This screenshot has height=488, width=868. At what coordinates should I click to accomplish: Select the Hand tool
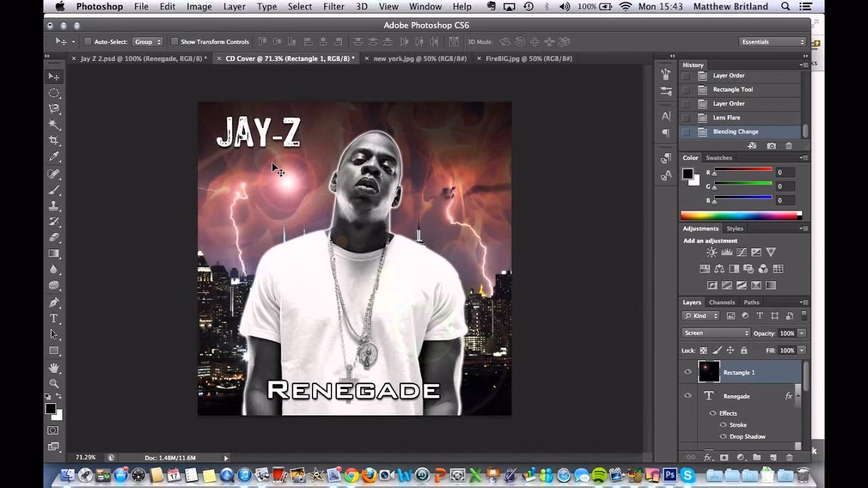coord(54,367)
